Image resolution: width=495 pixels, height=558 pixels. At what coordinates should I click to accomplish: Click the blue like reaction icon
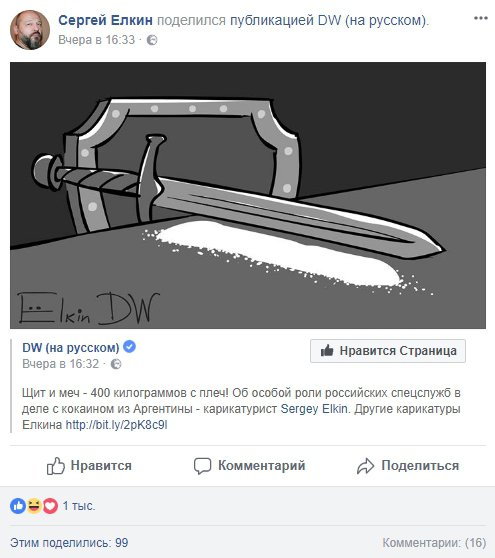pos(18,506)
